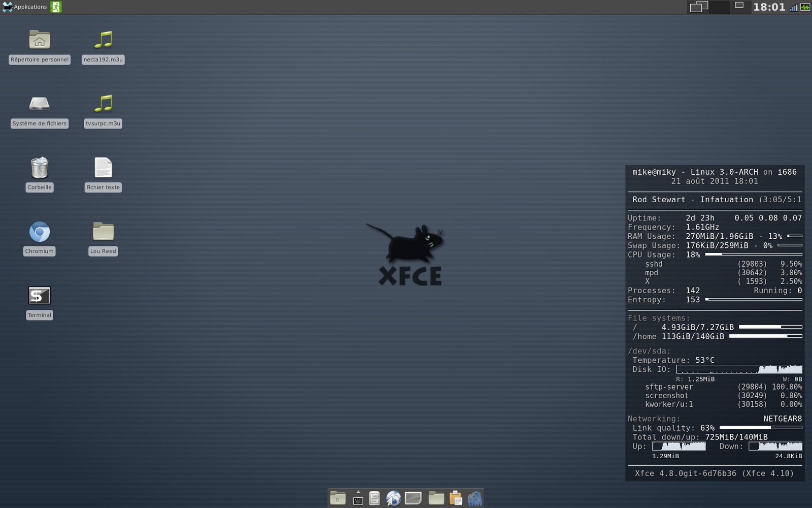Open the file manager drawer icon in dock
The height and width of the screenshot is (508, 812).
point(374,499)
